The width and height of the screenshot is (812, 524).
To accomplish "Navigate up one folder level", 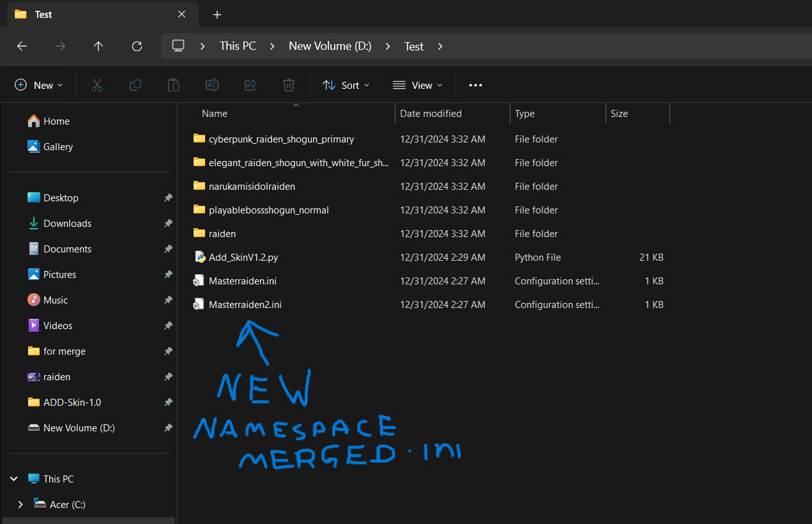I will click(98, 46).
